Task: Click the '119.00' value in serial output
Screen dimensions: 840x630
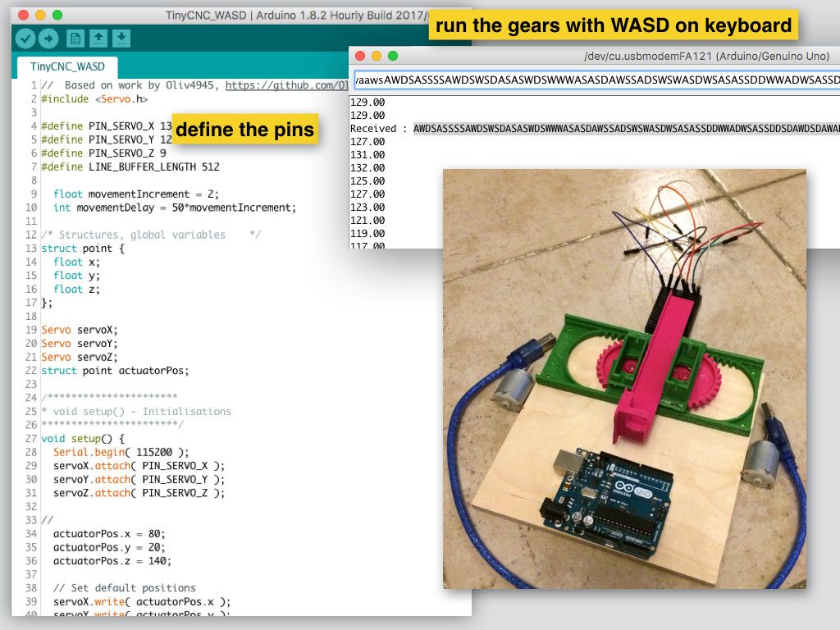Action: pos(367,234)
